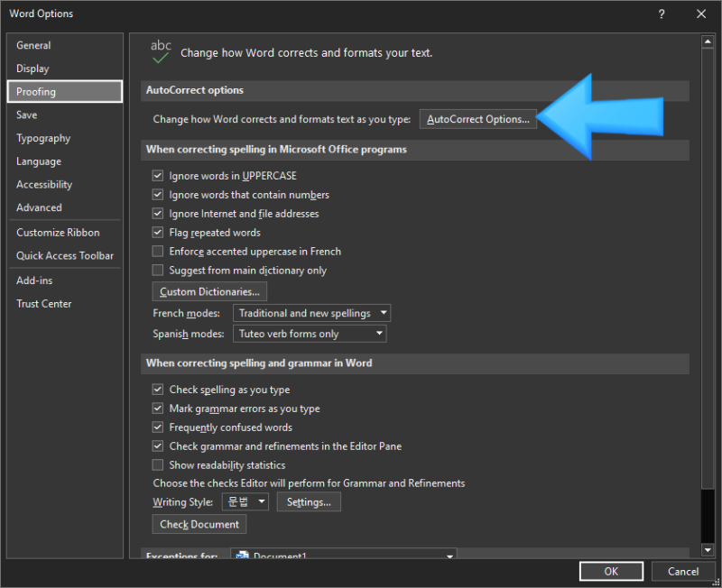The image size is (722, 588).
Task: Check Suggest from main dictionary only
Action: 158,271
